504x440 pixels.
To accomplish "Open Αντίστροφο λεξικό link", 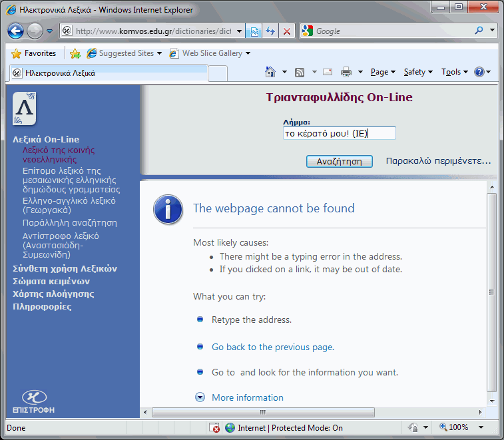I will (61, 245).
